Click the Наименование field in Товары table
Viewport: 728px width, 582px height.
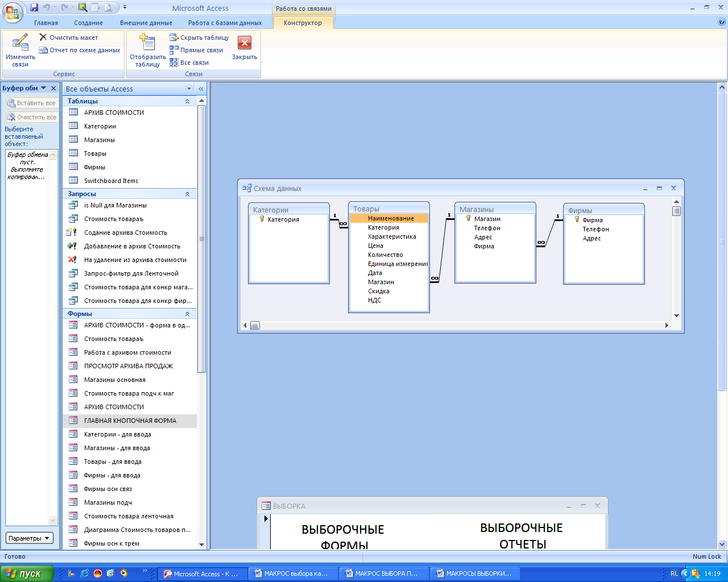[x=389, y=218]
